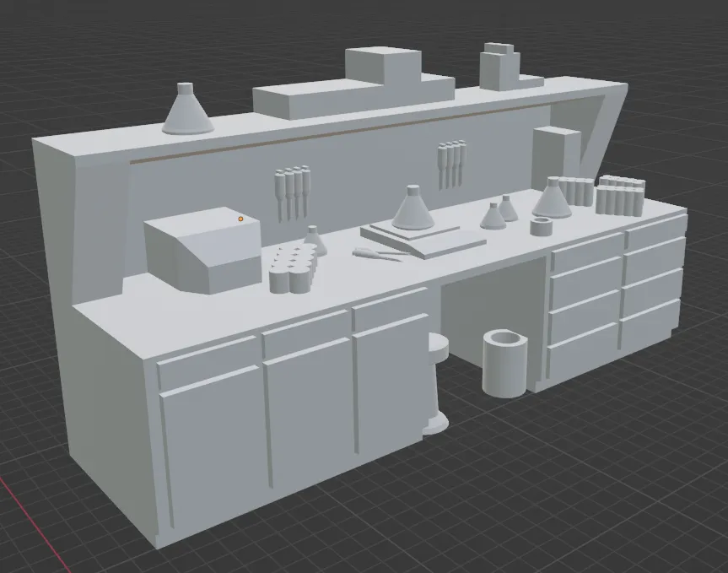
Task: Click the orange origin point marker
Action: click(x=240, y=219)
